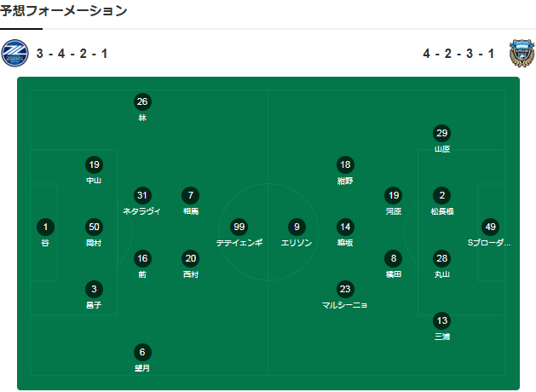Select the number 9 badge for エリソン
Screen dimensions: 536x392
click(297, 227)
